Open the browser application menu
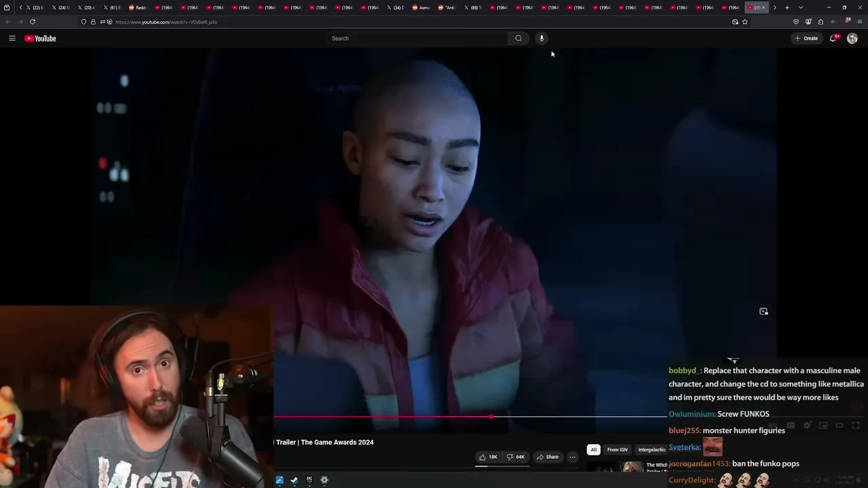This screenshot has height=488, width=868. click(x=860, y=22)
